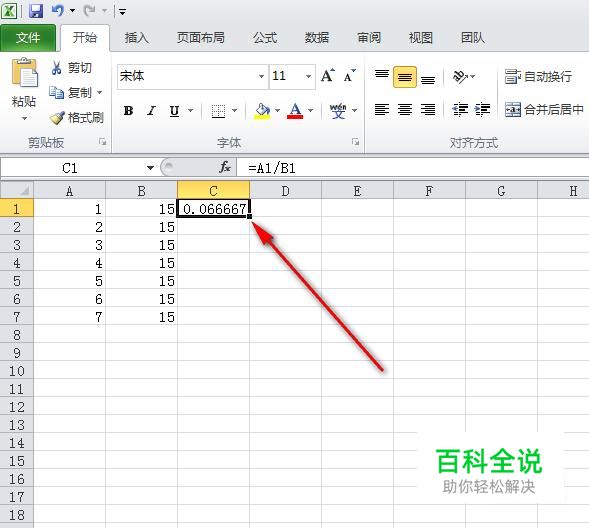This screenshot has height=528, width=589.
Task: Expand the font color dropdown arrow
Action: click(x=311, y=111)
